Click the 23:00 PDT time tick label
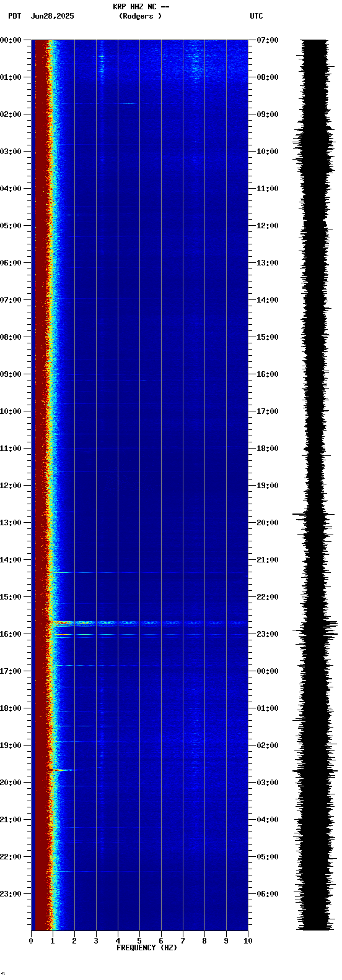Viewport: 342px width, 980px height. point(11,894)
